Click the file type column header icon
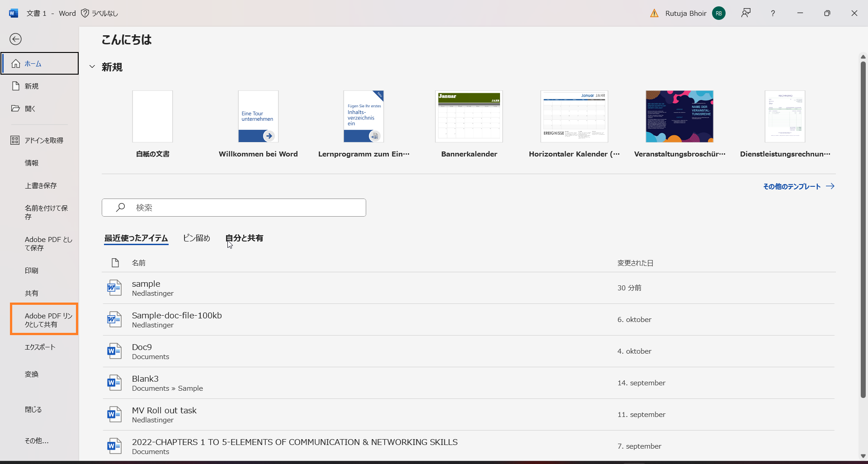The height and width of the screenshot is (464, 868). tap(115, 263)
